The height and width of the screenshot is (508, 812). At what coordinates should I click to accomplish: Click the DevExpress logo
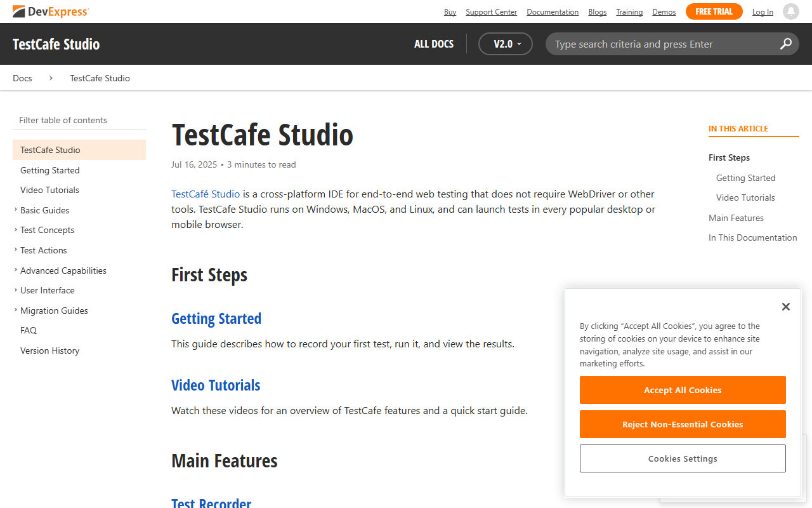pos(51,11)
